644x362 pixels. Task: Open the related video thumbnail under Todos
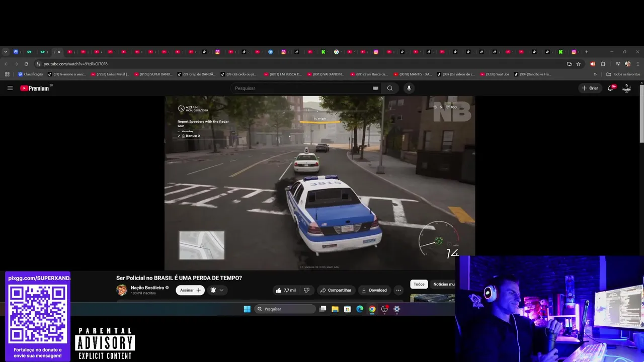(433, 298)
